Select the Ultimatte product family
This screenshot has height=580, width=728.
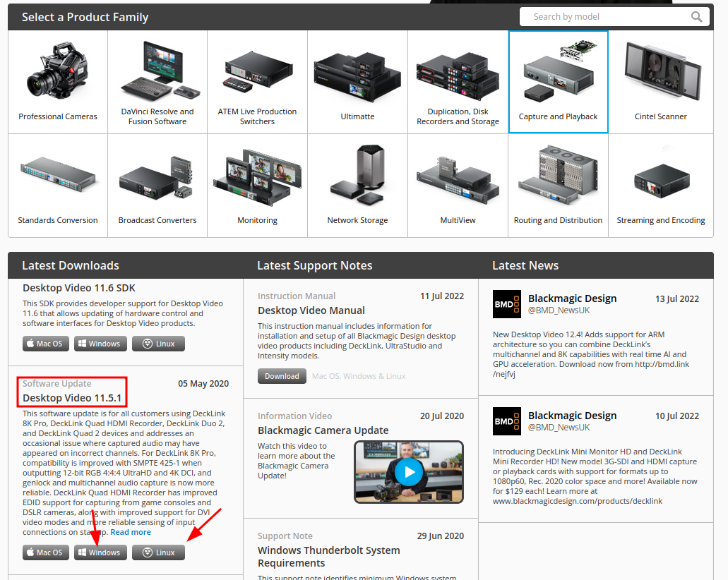(x=357, y=82)
